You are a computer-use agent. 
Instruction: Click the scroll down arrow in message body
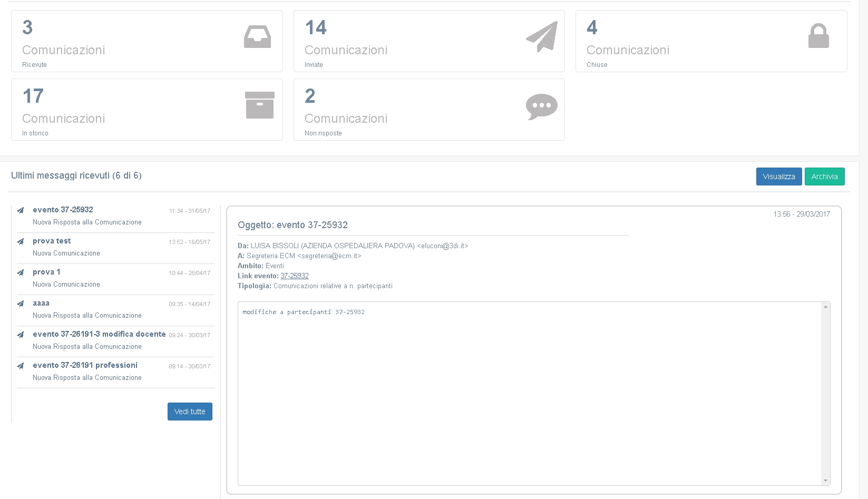coord(825,481)
